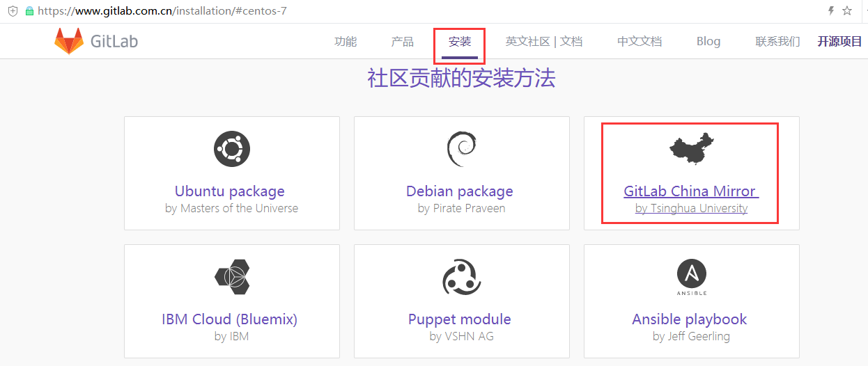The width and height of the screenshot is (868, 366).
Task: Select the 安装 navigation tab
Action: pos(460,41)
